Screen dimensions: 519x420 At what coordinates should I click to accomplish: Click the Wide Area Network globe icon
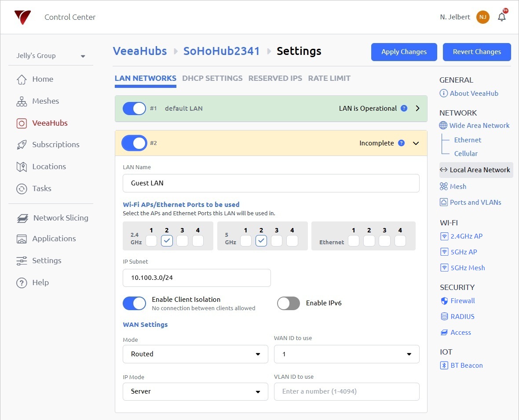pos(443,125)
